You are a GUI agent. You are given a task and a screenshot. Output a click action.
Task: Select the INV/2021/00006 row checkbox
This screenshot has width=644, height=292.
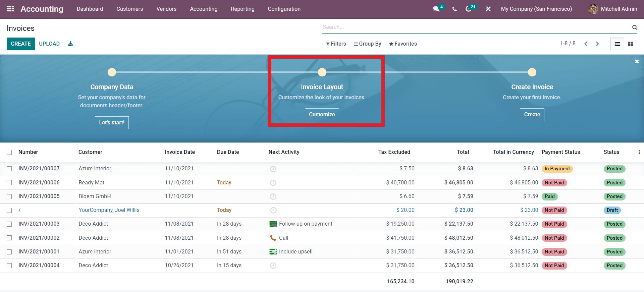[x=9, y=183]
